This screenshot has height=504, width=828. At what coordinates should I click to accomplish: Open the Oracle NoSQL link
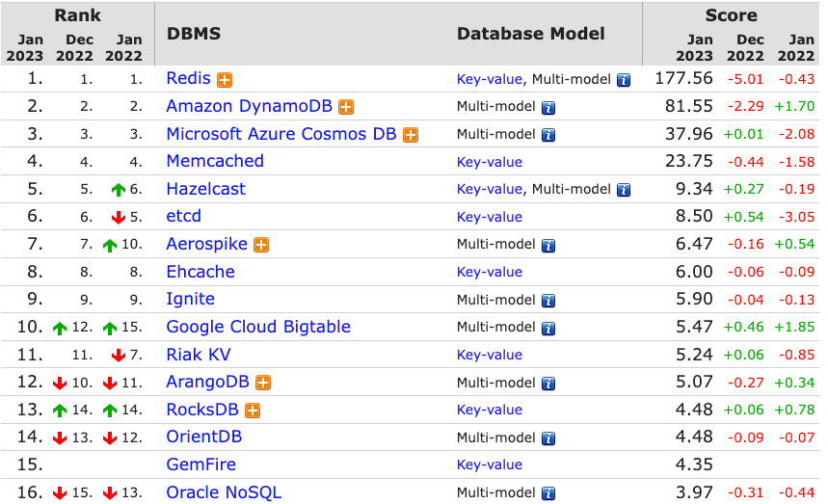click(x=225, y=492)
